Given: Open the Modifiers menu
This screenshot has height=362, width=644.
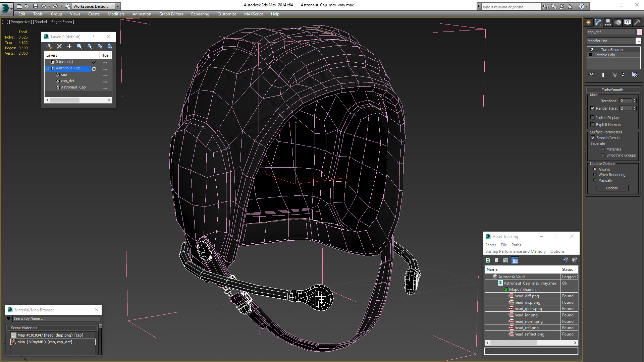Looking at the screenshot, I should pos(116,14).
